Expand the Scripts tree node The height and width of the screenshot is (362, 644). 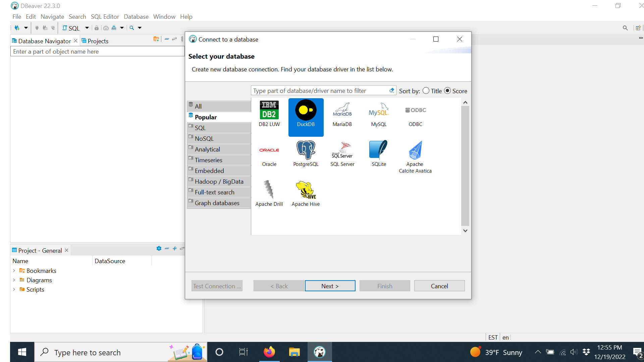pyautogui.click(x=14, y=289)
